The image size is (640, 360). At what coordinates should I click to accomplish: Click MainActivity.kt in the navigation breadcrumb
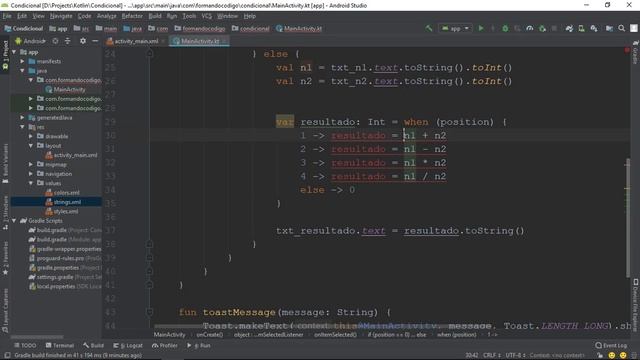299,29
